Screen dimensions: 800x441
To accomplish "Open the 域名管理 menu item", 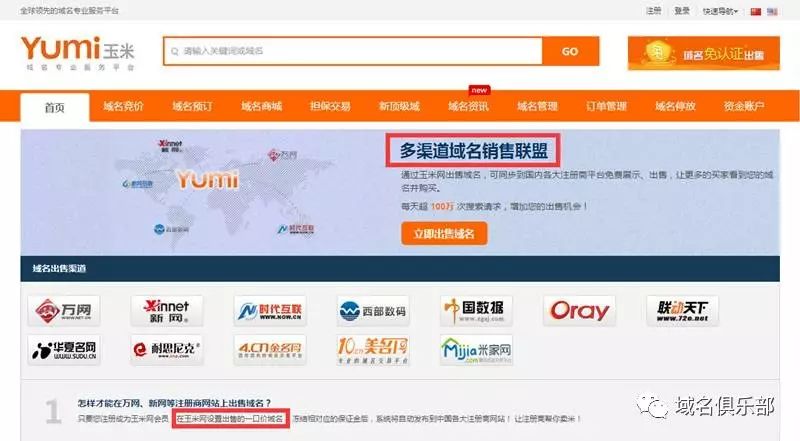I will pos(537,106).
